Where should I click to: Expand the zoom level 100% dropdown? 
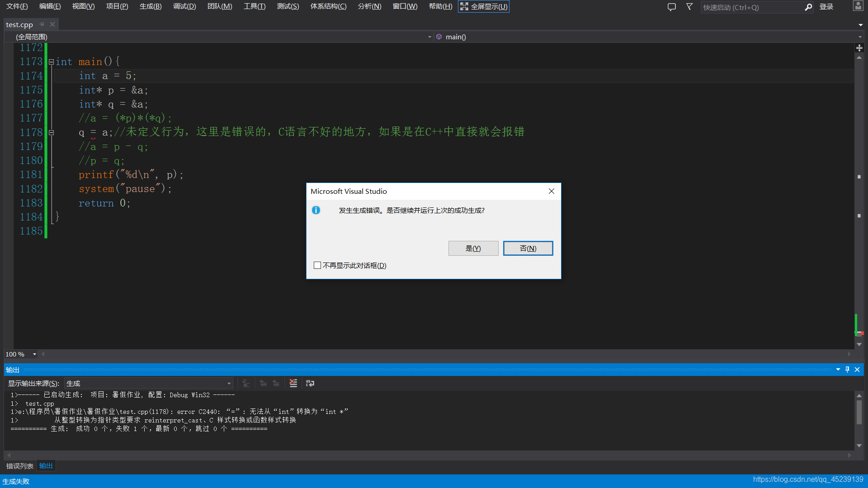click(x=34, y=354)
